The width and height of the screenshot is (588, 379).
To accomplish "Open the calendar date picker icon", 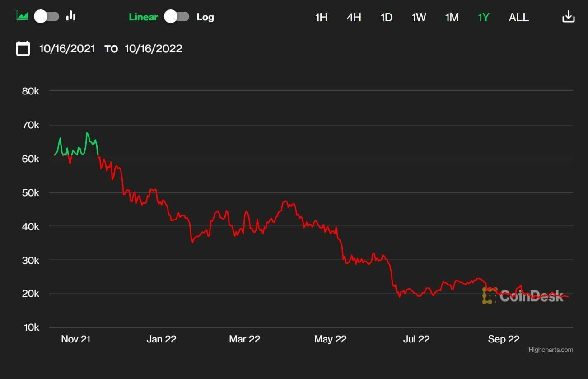I will click(23, 48).
